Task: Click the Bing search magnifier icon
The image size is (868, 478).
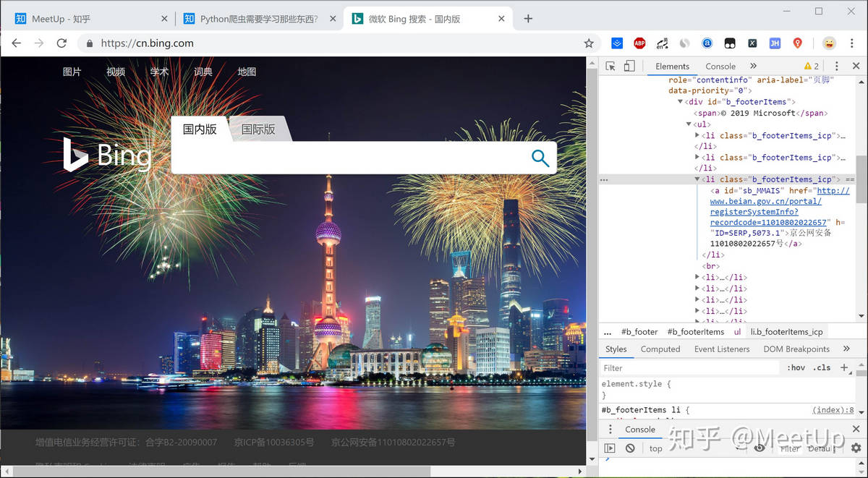Action: click(x=540, y=158)
